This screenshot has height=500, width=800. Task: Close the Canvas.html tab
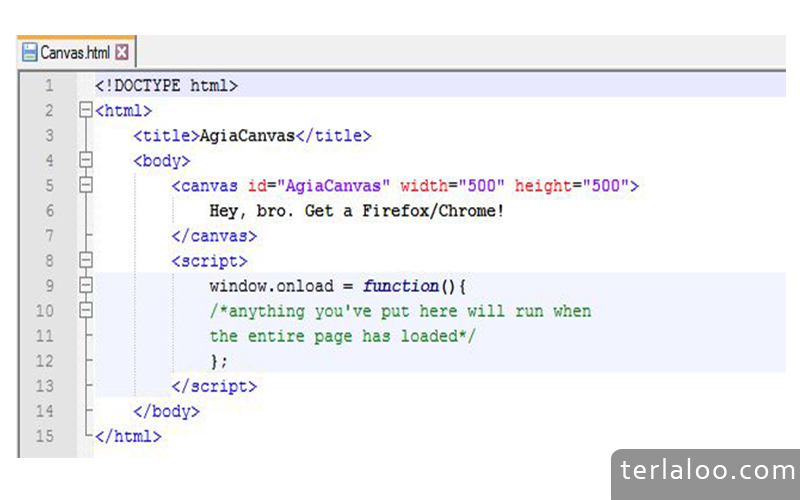122,52
